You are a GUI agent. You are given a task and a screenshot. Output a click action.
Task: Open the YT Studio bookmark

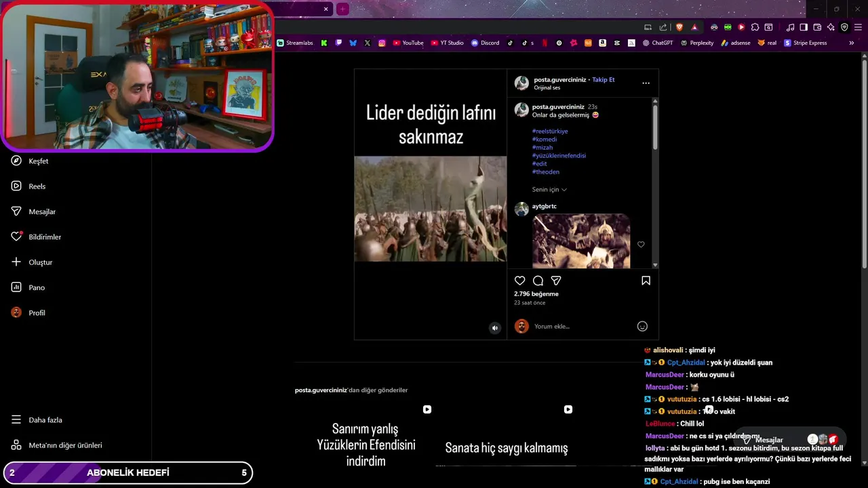[447, 43]
